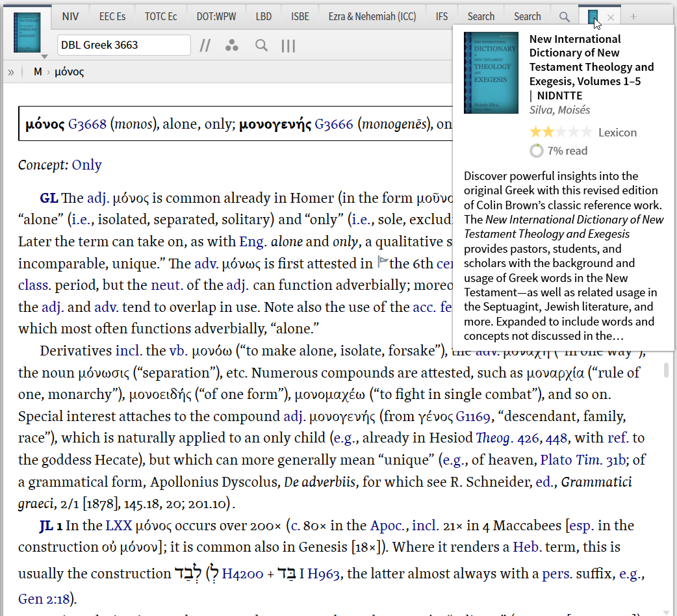
Task: Click the author name Silva, Moisés
Action: click(x=559, y=110)
